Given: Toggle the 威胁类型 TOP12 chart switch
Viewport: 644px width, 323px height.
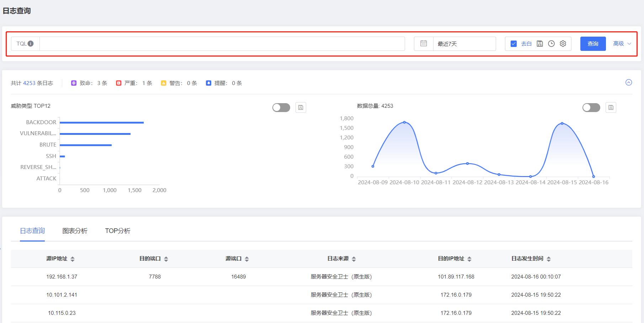Looking at the screenshot, I should (x=281, y=107).
